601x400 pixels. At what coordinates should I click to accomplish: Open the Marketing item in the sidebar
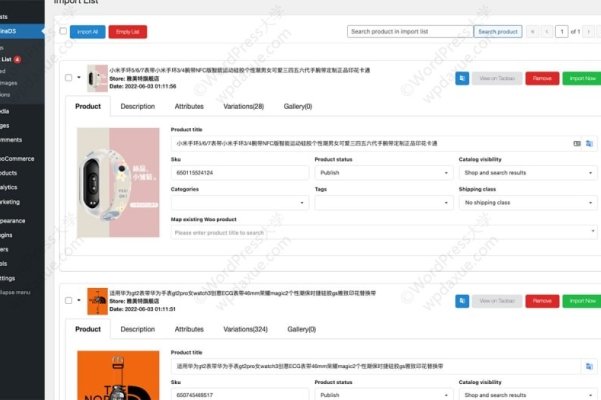[x=10, y=202]
